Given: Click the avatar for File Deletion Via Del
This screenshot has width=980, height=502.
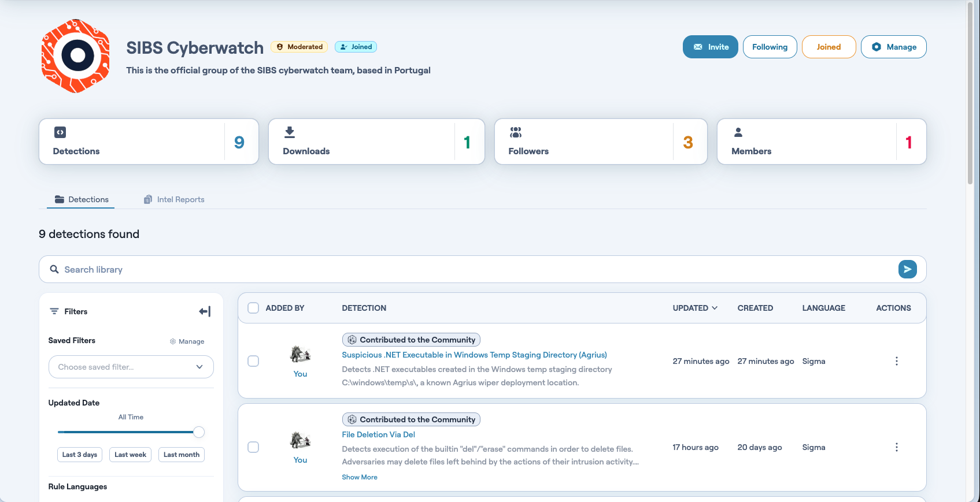Looking at the screenshot, I should (x=301, y=440).
